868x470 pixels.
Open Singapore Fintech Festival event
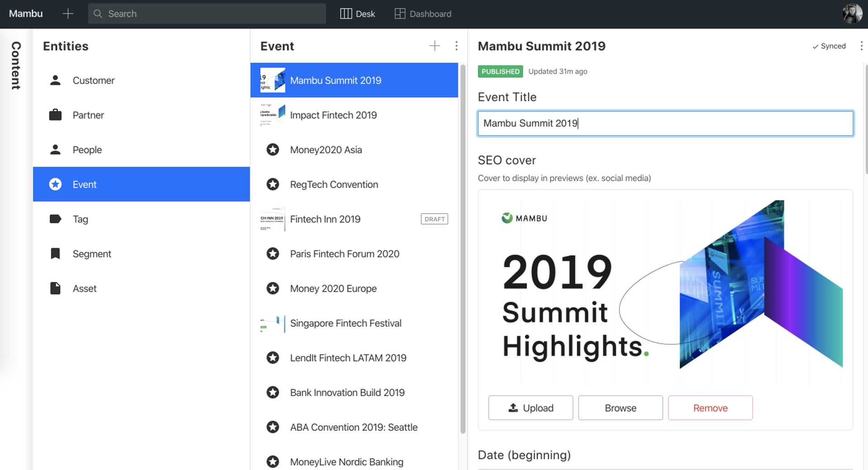pos(354,323)
